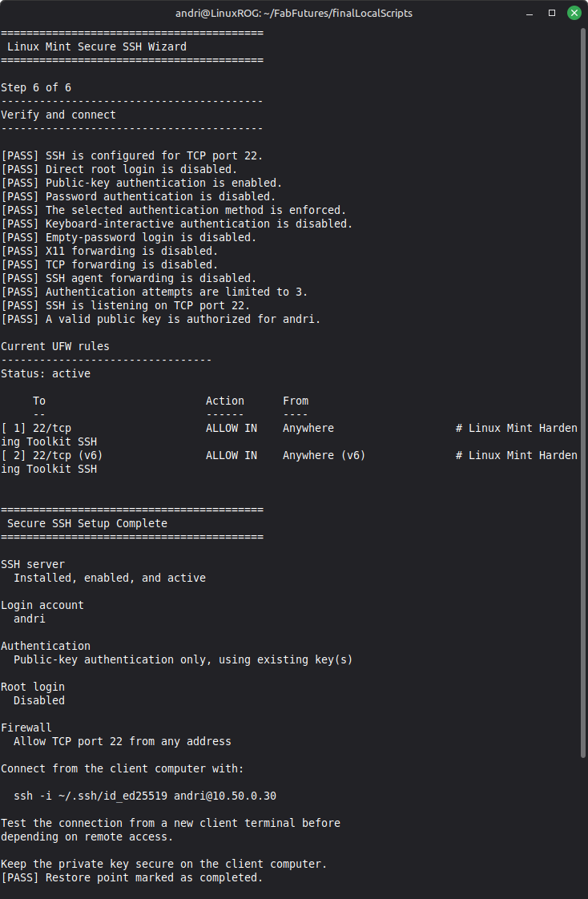Click 'Allow TCP port 22 from any address'
The image size is (588, 899).
pyautogui.click(x=122, y=741)
